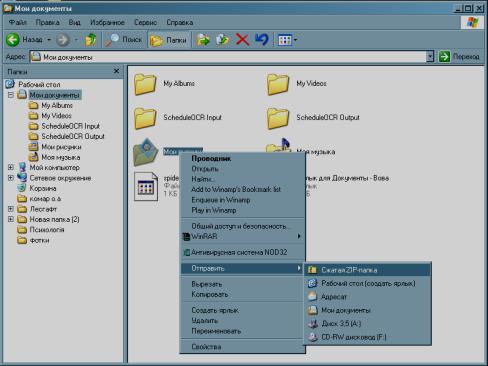Click the My Videos folder icon

(278, 84)
